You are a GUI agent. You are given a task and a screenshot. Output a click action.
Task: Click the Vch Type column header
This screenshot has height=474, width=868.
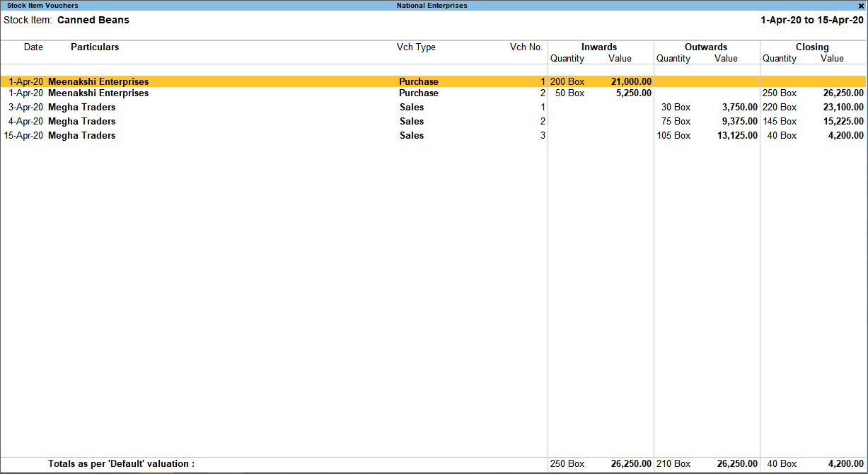[x=416, y=47]
